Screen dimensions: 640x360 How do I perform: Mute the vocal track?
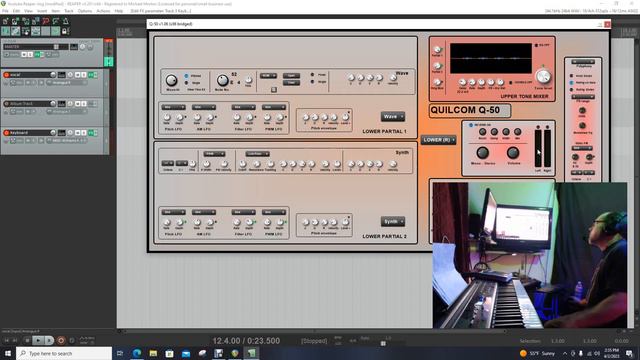pyautogui.click(x=78, y=75)
